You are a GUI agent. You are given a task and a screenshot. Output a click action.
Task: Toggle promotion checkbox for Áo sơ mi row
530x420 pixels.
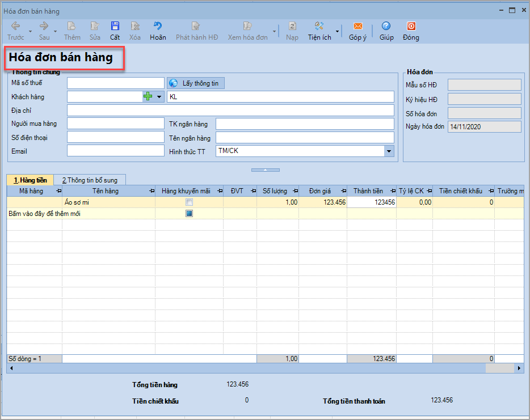click(x=190, y=202)
